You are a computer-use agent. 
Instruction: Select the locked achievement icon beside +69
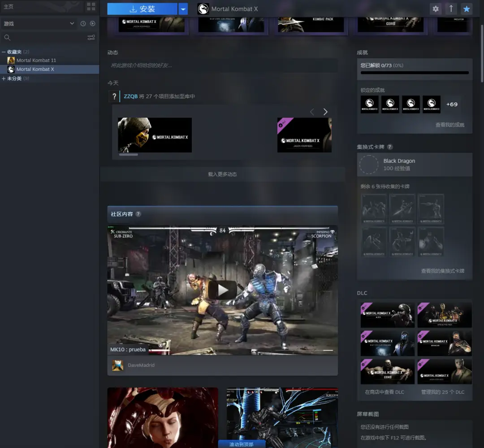[432, 104]
